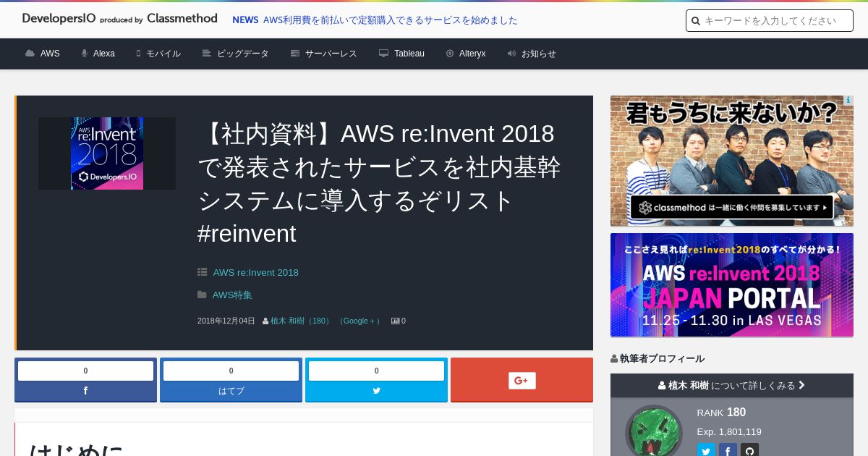This screenshot has width=868, height=456.
Task: Click the Exp. 1,801,119 text
Action: point(729,432)
